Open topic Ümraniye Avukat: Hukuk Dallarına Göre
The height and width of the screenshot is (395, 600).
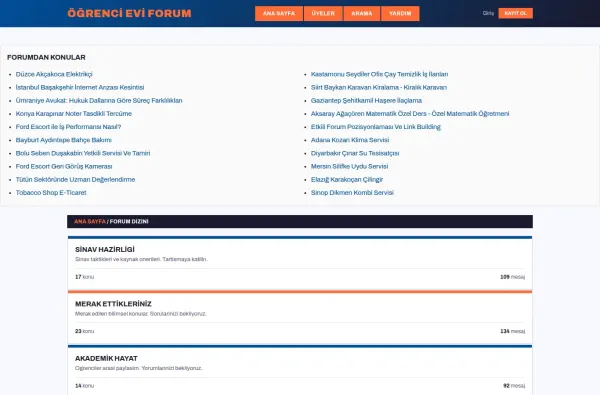[x=99, y=100]
